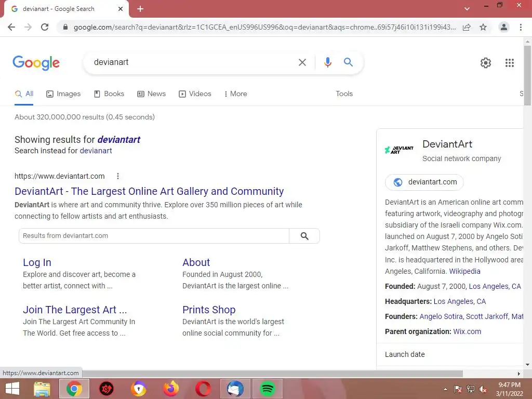Launch Opera from the taskbar
Image resolution: width=532 pixels, height=399 pixels.
pos(203,389)
